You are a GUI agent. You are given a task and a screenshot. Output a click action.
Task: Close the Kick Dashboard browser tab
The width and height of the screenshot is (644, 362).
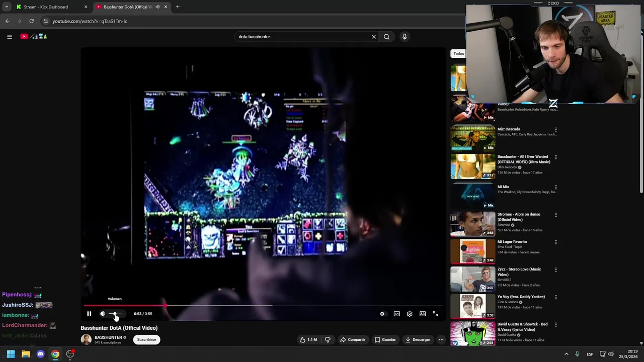pos(86,7)
